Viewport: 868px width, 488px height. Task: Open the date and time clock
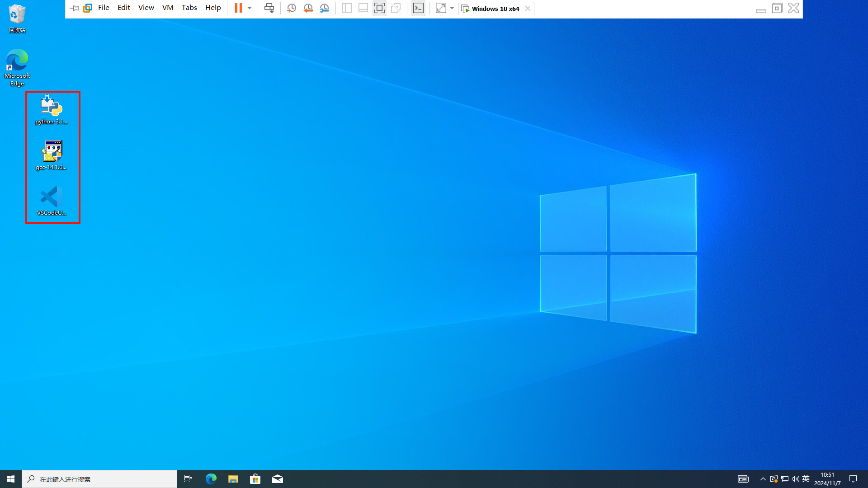827,479
